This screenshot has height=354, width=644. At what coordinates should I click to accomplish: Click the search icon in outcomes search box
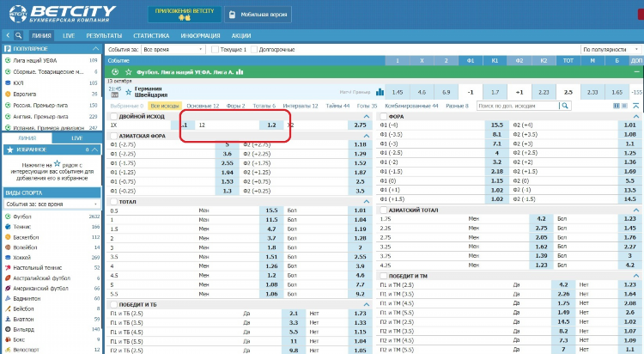(565, 106)
